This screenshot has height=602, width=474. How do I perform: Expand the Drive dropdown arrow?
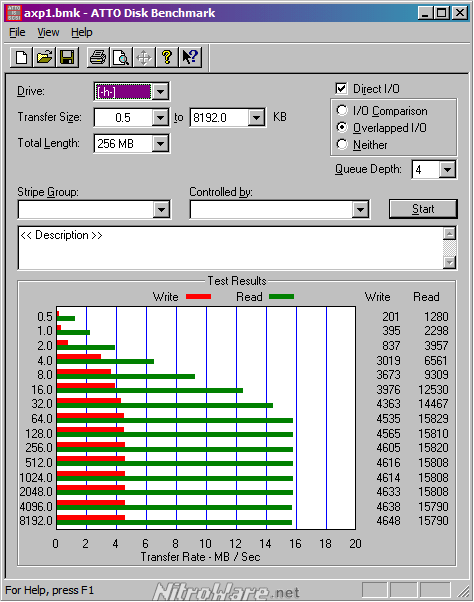click(x=160, y=92)
